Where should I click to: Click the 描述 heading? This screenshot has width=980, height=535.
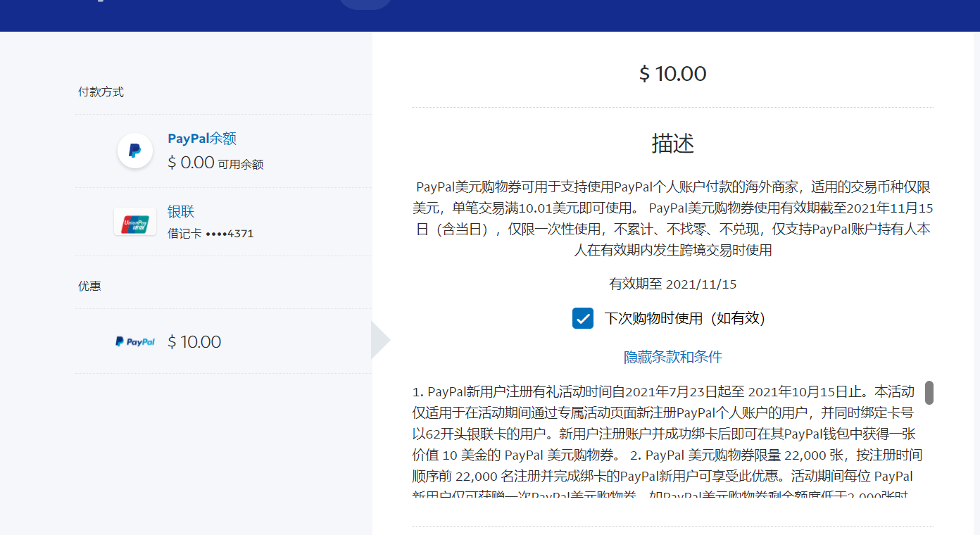coord(673,144)
